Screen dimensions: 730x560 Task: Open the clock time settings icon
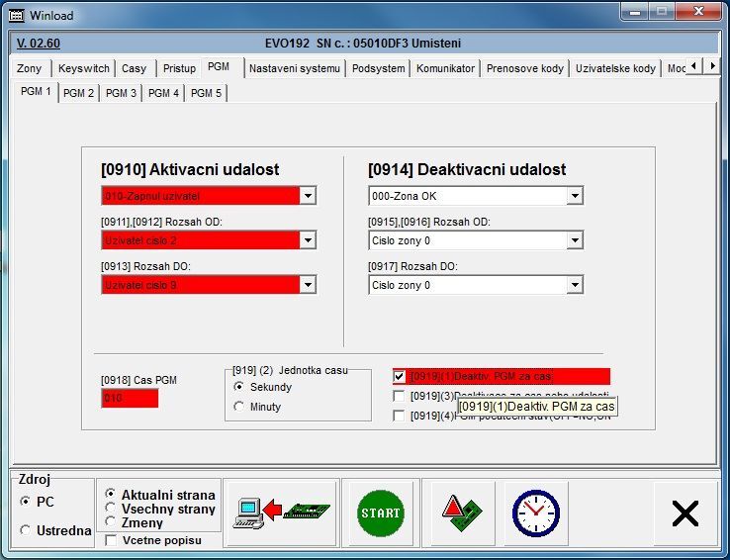click(x=535, y=513)
